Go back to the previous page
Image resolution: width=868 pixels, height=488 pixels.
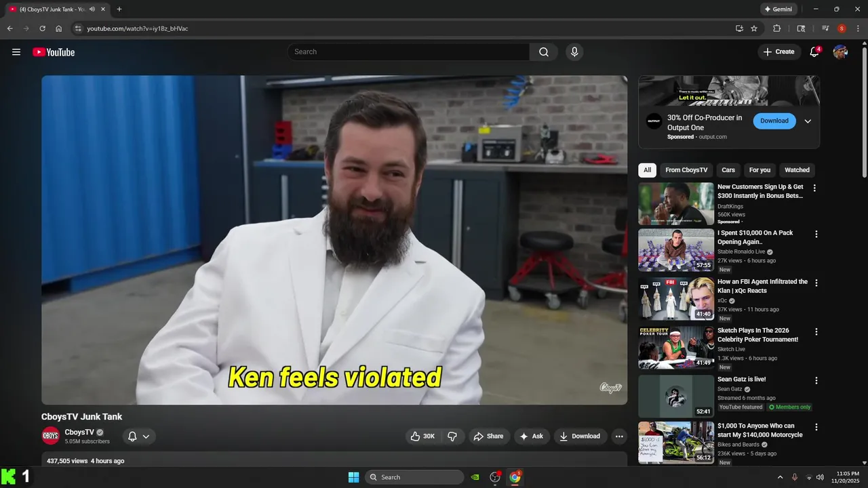[9, 28]
